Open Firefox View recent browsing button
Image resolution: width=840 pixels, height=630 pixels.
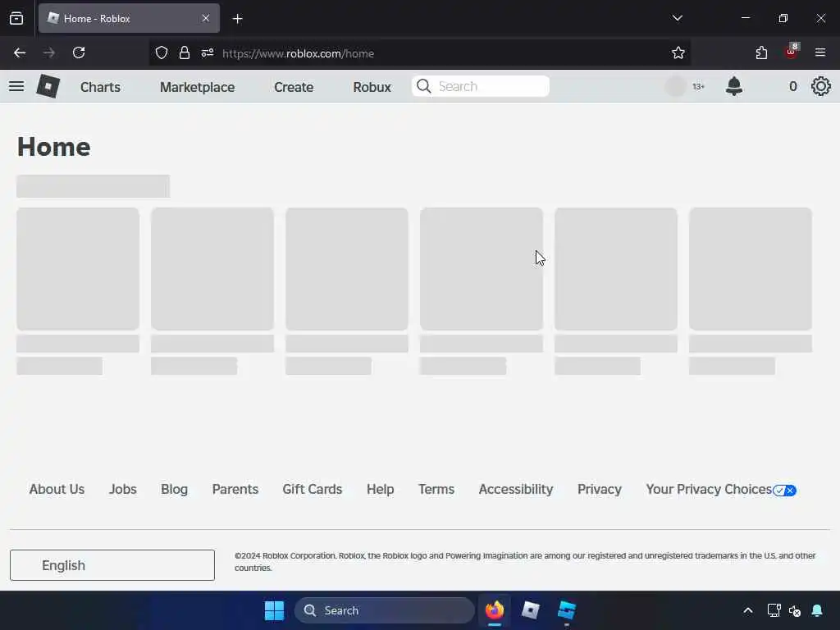click(16, 19)
